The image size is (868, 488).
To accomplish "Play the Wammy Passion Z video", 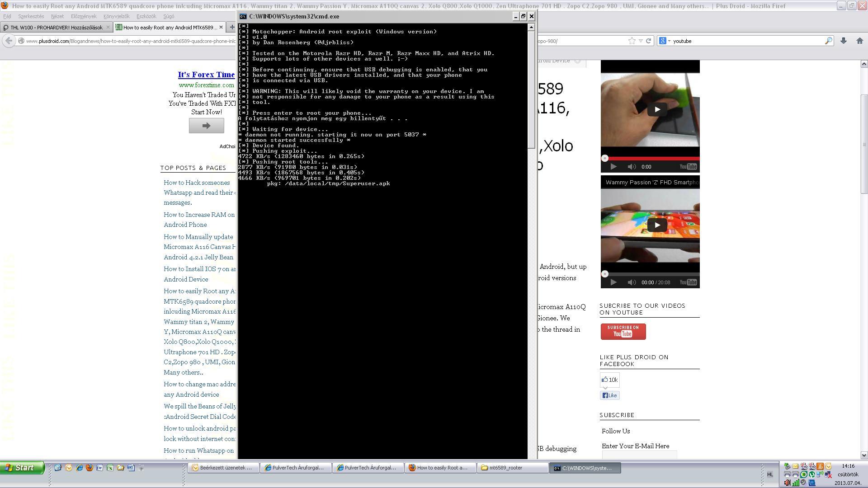I will click(656, 225).
